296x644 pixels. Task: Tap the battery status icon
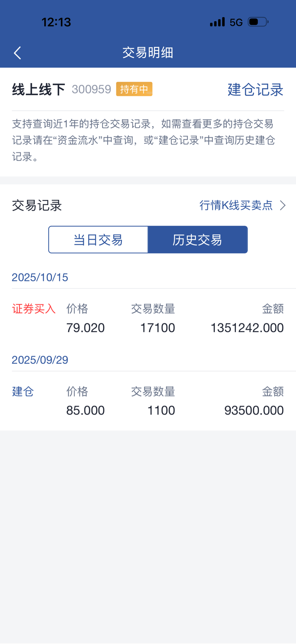tap(258, 22)
